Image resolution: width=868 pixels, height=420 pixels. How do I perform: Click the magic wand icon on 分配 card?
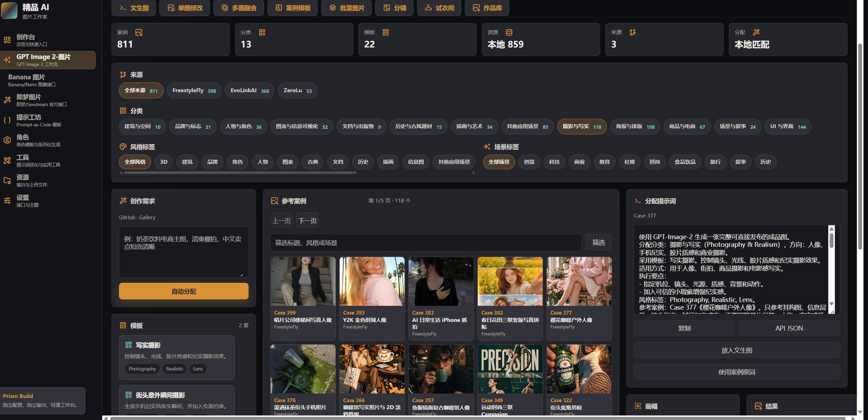point(756,32)
